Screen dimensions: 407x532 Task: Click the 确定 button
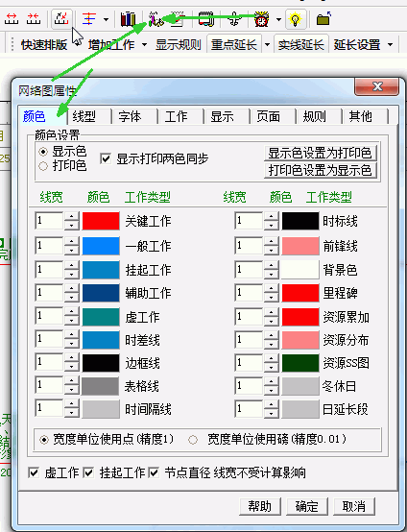307,507
